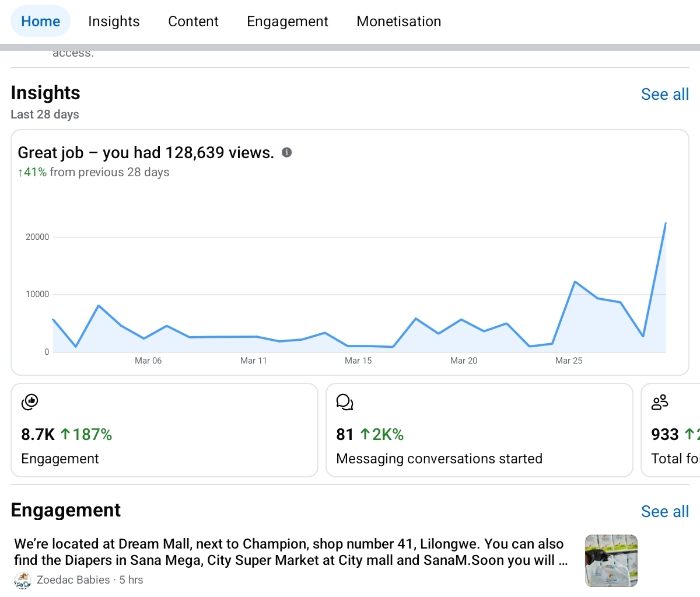Open the Home tab

pyautogui.click(x=40, y=22)
